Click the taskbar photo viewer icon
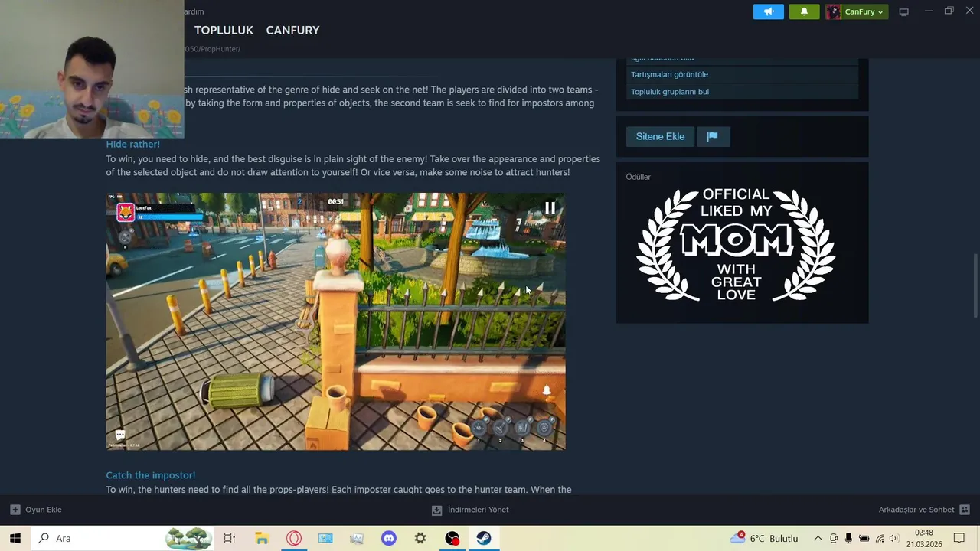Image resolution: width=980 pixels, height=551 pixels. (357, 538)
